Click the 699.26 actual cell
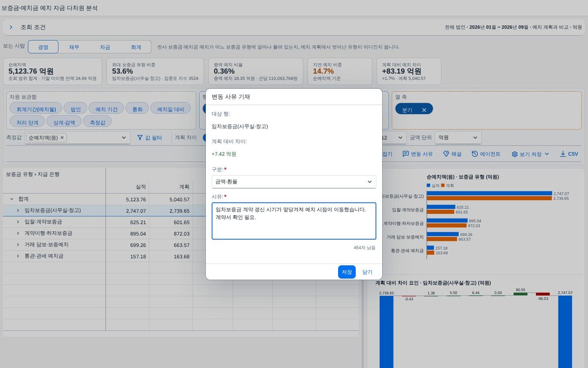The image size is (588, 368). click(x=127, y=244)
